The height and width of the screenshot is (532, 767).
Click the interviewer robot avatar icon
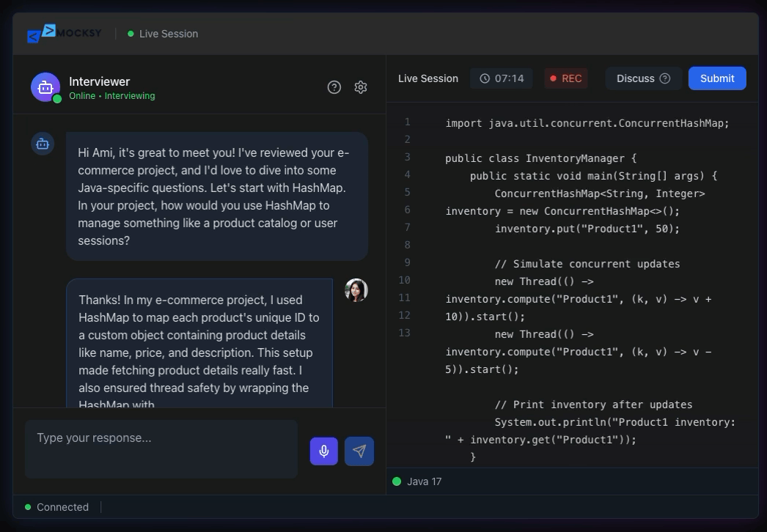tap(45, 86)
